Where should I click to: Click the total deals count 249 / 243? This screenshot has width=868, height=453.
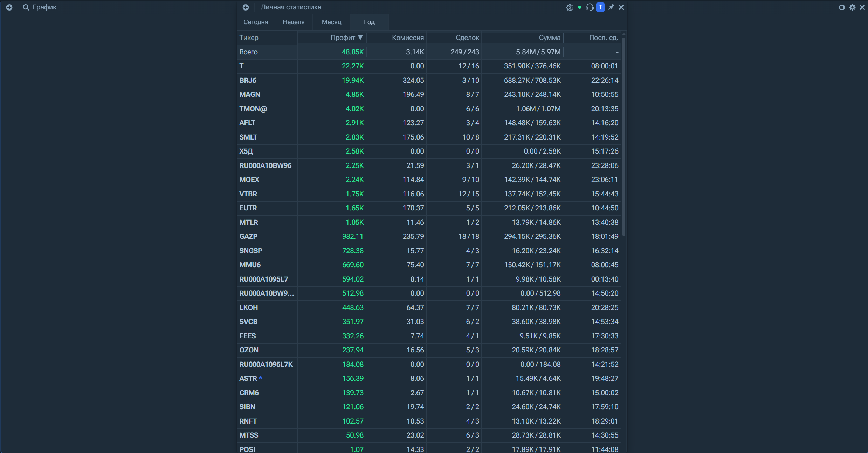[x=465, y=52]
